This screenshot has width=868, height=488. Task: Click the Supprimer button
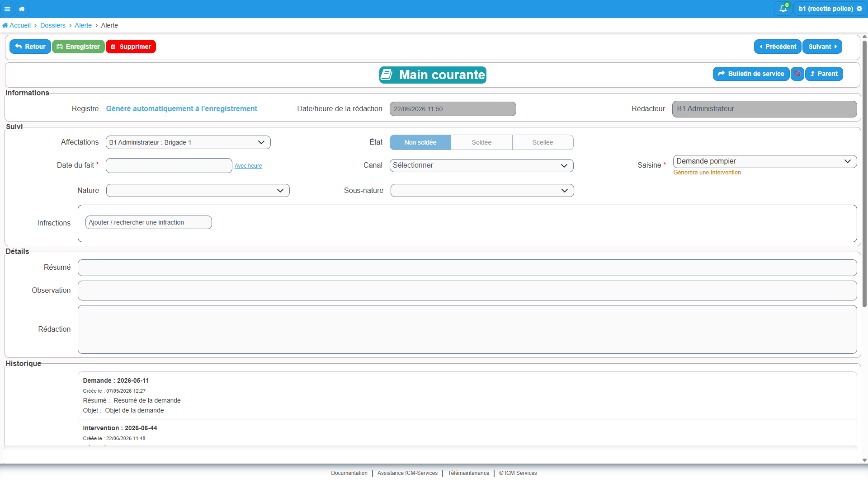tap(131, 47)
